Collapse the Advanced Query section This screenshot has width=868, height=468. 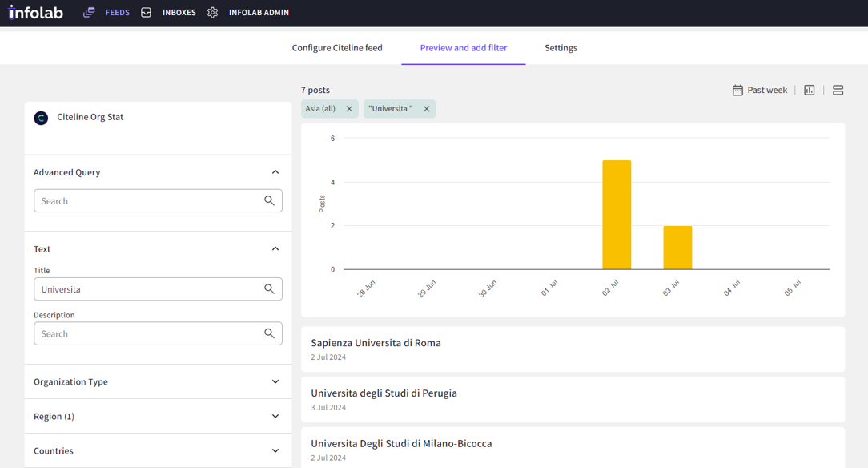[275, 172]
